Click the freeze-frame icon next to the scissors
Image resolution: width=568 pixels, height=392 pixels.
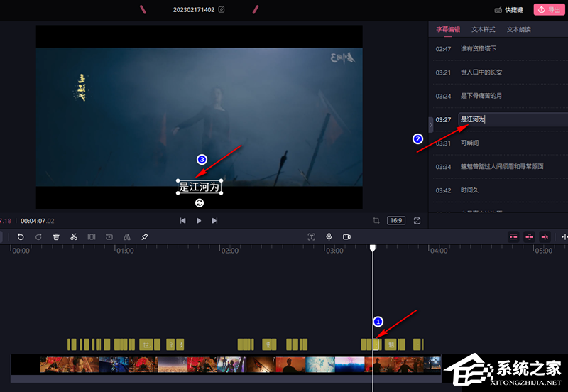click(92, 237)
